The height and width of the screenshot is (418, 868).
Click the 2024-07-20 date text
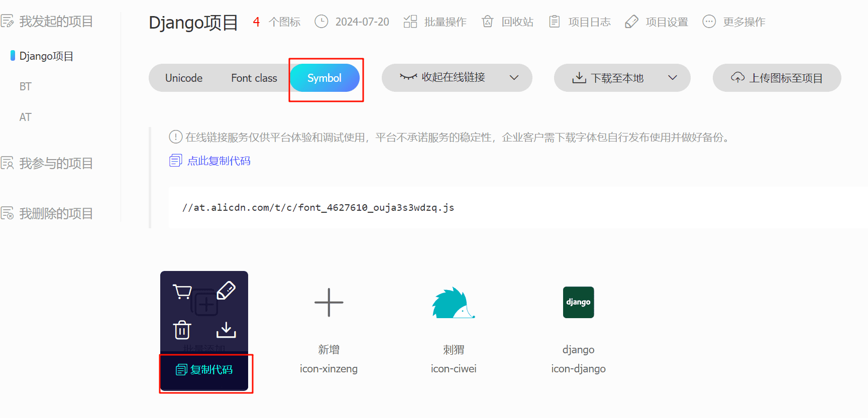click(x=362, y=22)
